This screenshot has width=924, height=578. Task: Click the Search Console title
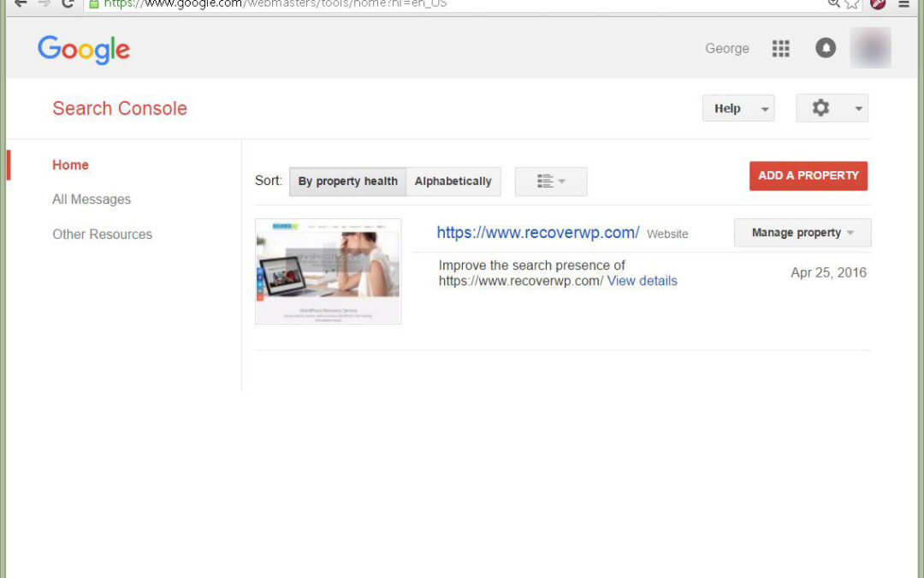[120, 109]
